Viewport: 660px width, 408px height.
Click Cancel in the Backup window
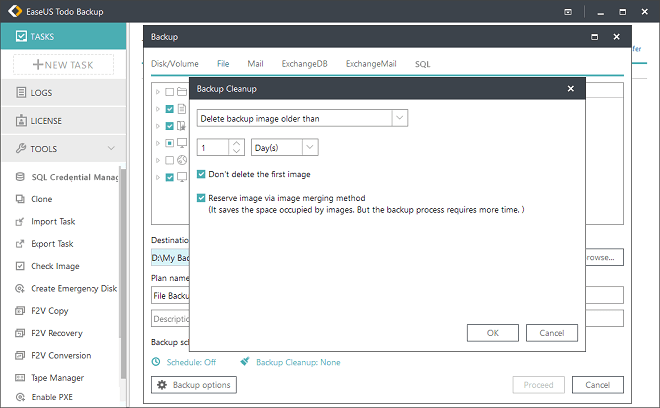point(597,384)
